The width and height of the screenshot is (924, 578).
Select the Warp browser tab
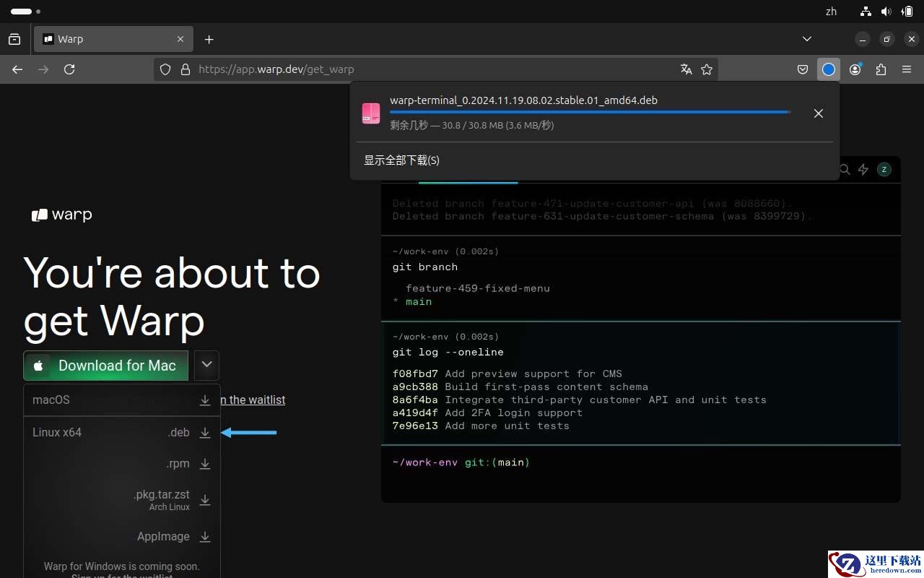pos(113,39)
